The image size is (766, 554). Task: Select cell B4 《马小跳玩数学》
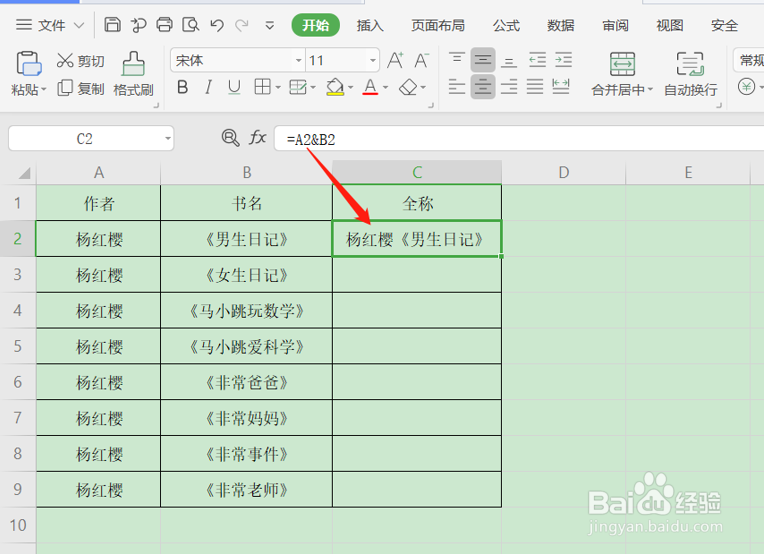(x=246, y=310)
